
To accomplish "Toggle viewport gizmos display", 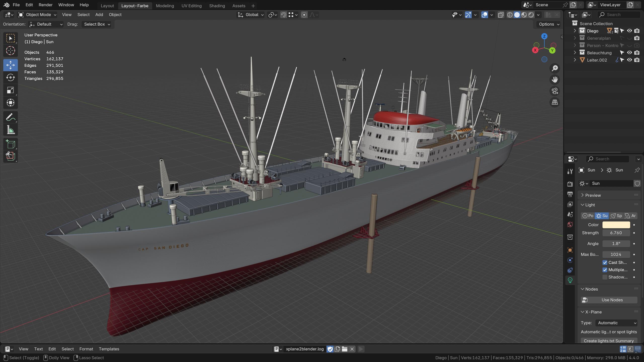I will (x=468, y=15).
